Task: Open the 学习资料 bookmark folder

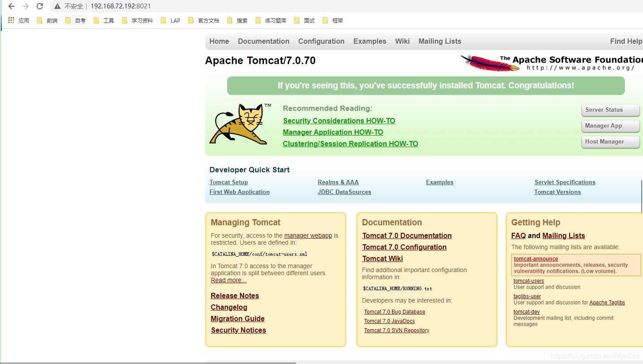Action: 137,20
